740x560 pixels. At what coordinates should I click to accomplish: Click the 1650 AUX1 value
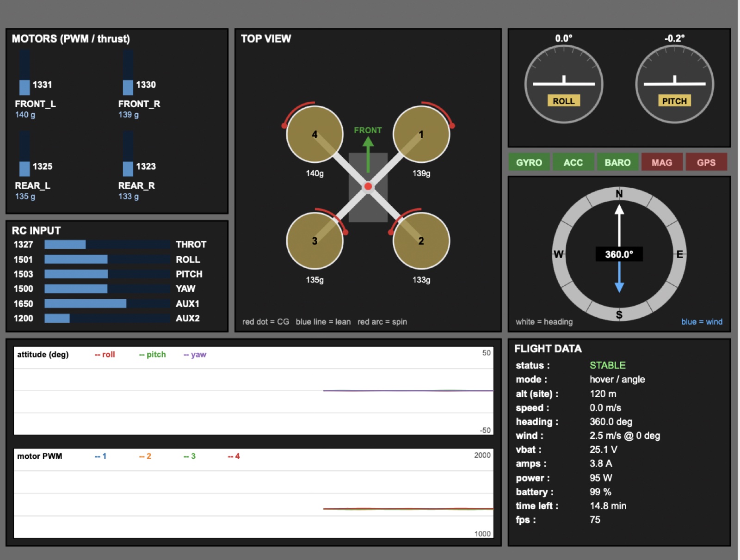pos(23,303)
